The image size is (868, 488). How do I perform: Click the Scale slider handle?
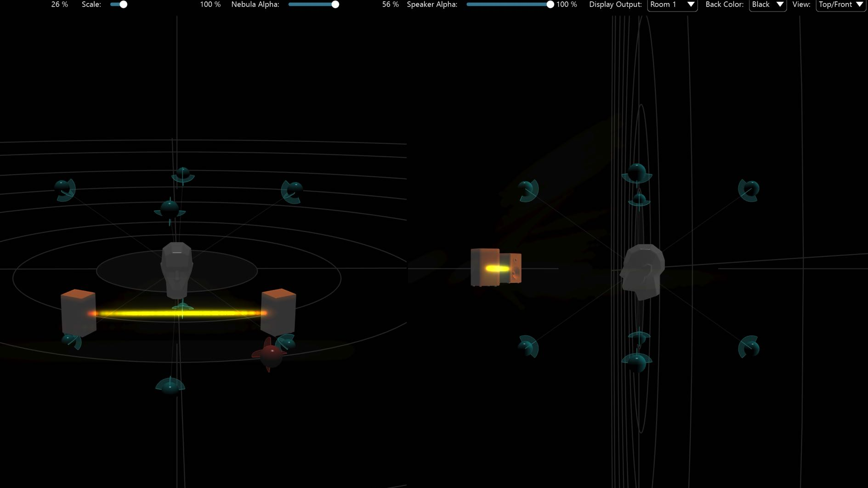point(123,5)
